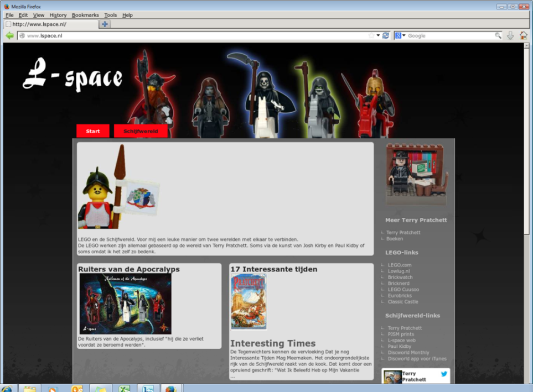Open the L-space web link

(401, 340)
